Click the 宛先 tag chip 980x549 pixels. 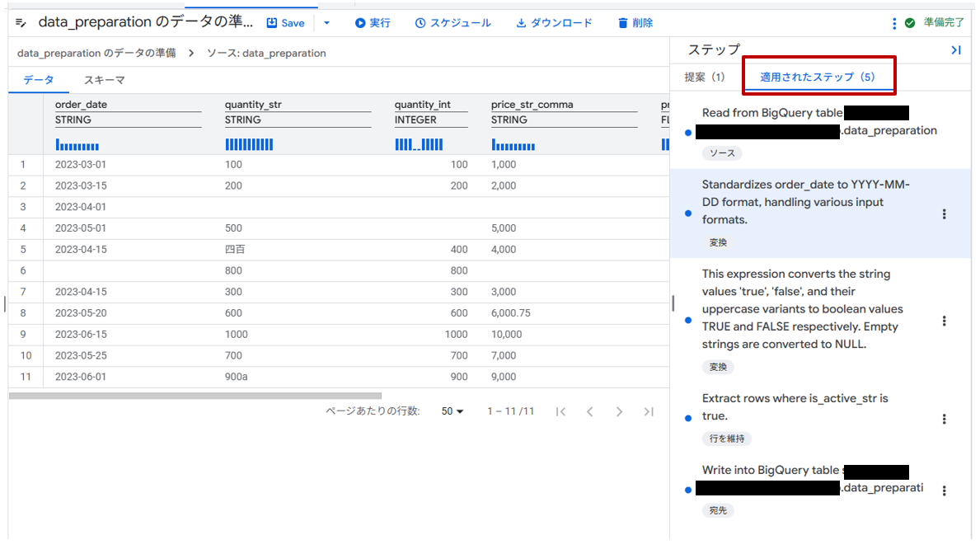(718, 511)
